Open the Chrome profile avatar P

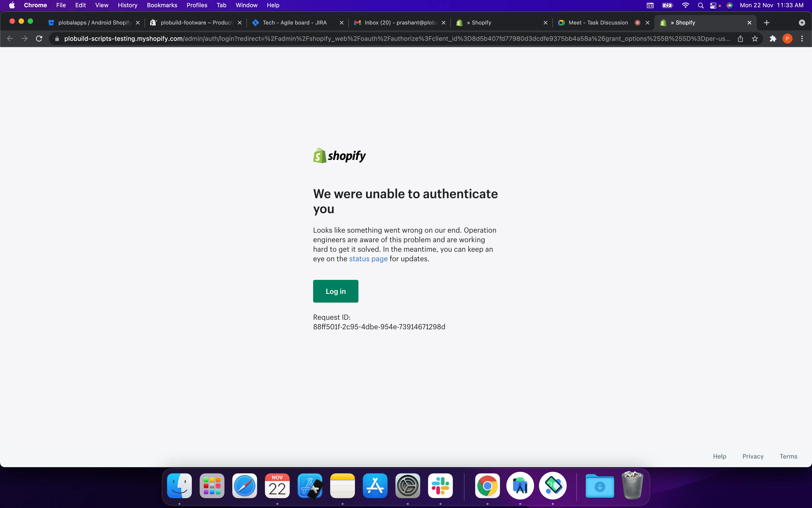[x=787, y=39]
